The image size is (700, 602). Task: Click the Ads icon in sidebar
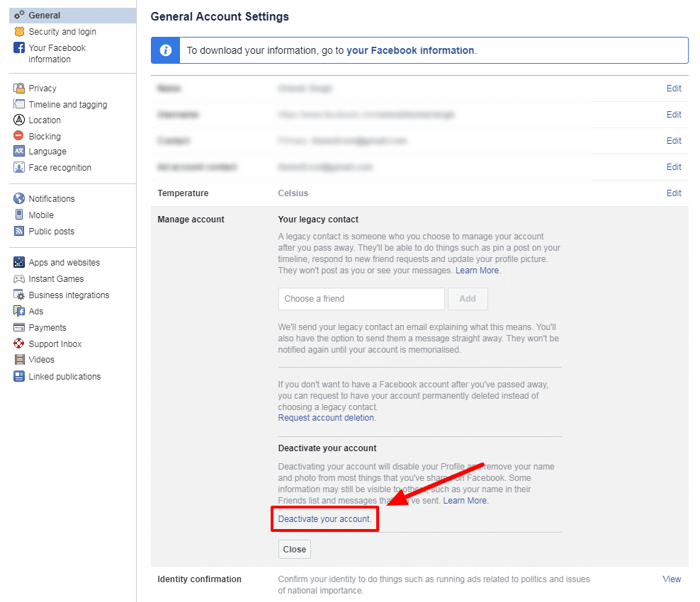pyautogui.click(x=19, y=311)
